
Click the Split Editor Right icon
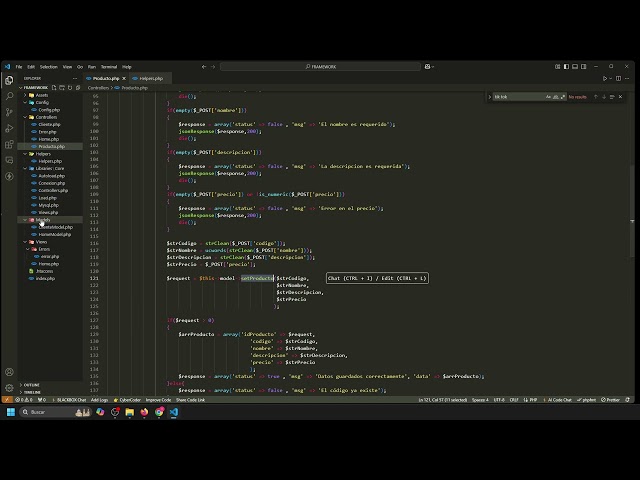[618, 78]
